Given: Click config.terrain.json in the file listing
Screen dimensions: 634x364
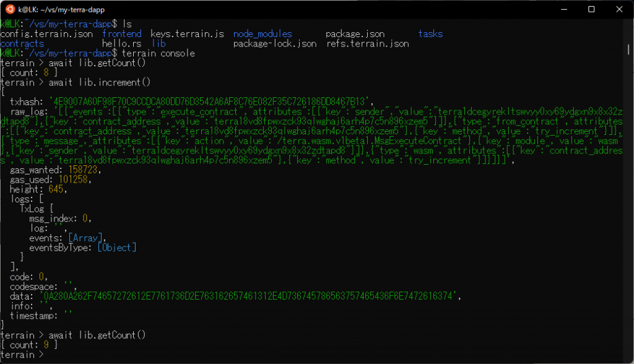Looking at the screenshot, I should click(x=46, y=34).
